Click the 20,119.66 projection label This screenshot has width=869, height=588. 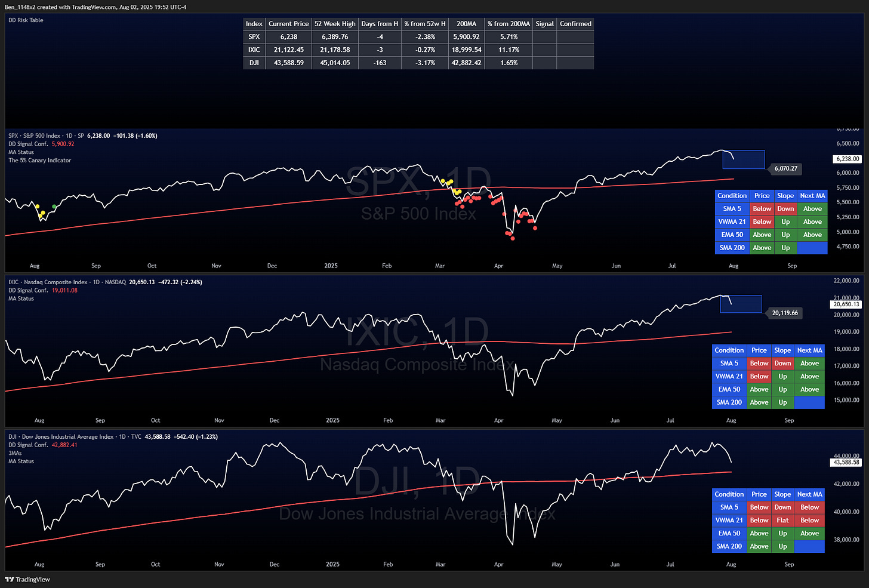click(x=784, y=313)
